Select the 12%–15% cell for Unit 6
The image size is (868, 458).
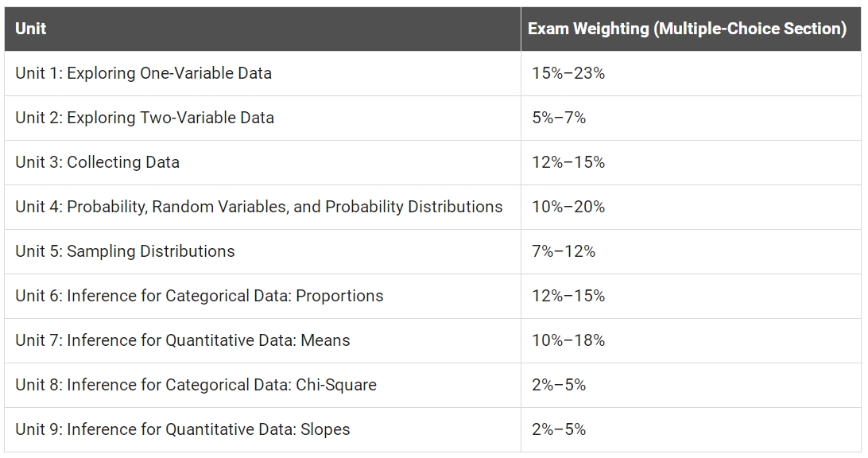(568, 296)
